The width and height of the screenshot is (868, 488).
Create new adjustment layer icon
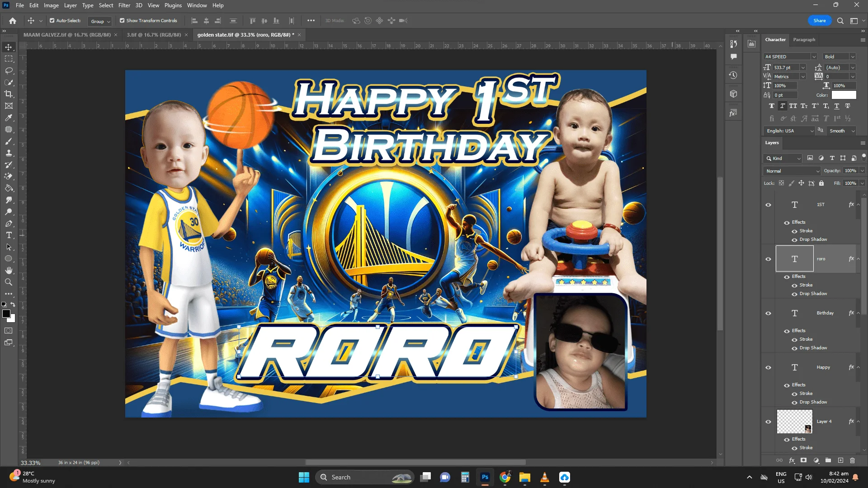point(816,460)
